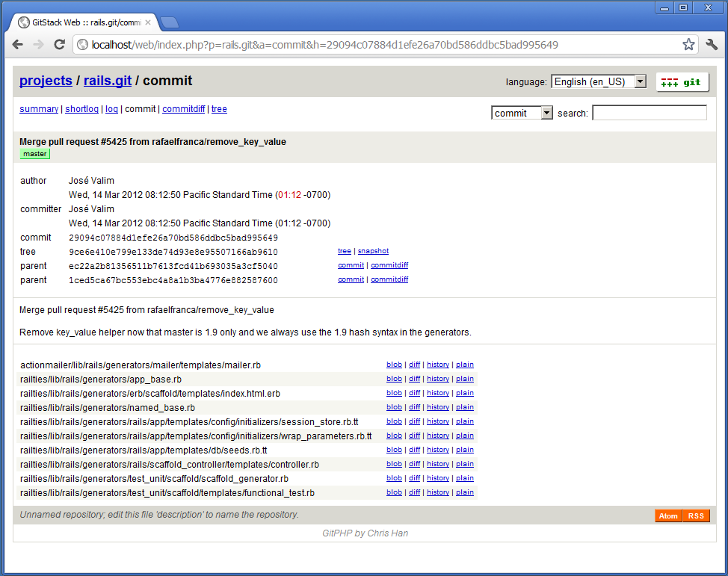Open the commit search type dropdown

522,112
